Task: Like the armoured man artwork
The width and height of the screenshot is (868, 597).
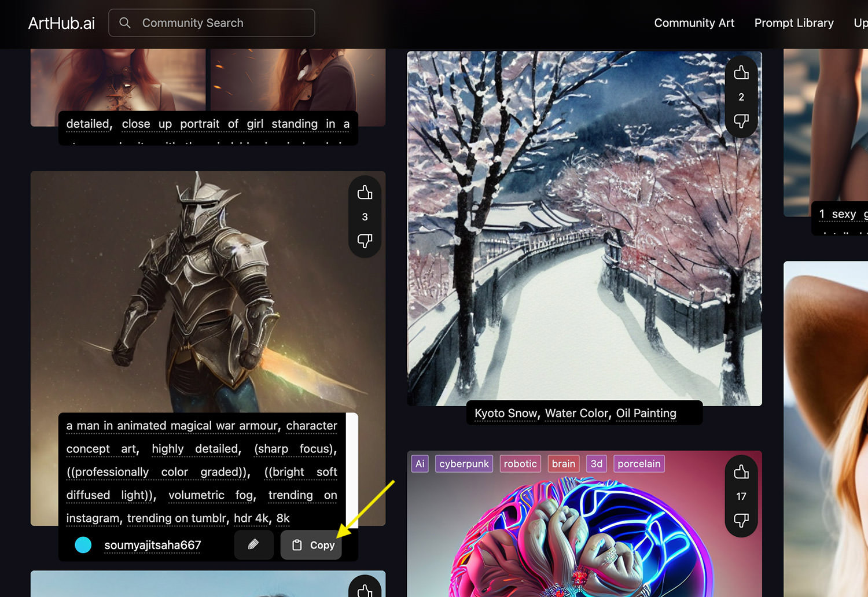Action: point(365,193)
